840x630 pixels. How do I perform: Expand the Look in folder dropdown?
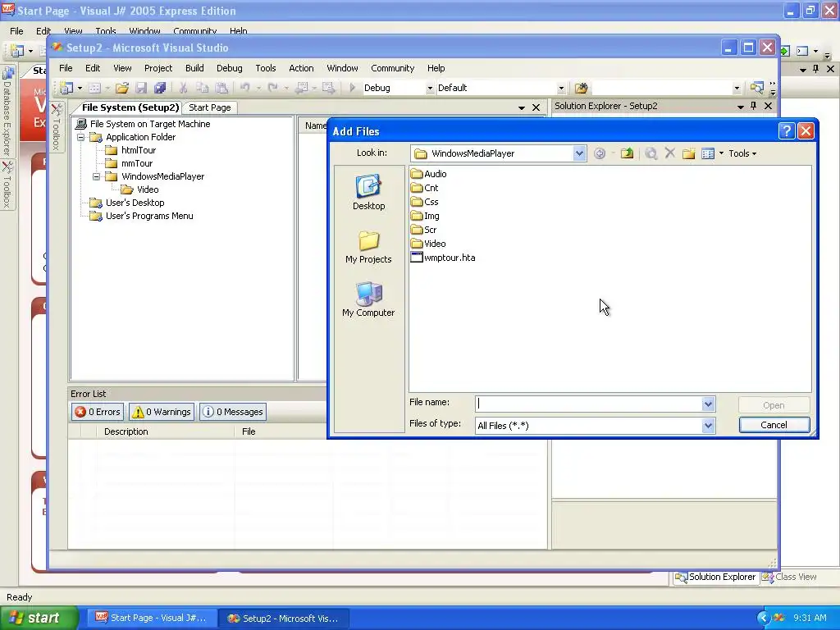tap(578, 153)
